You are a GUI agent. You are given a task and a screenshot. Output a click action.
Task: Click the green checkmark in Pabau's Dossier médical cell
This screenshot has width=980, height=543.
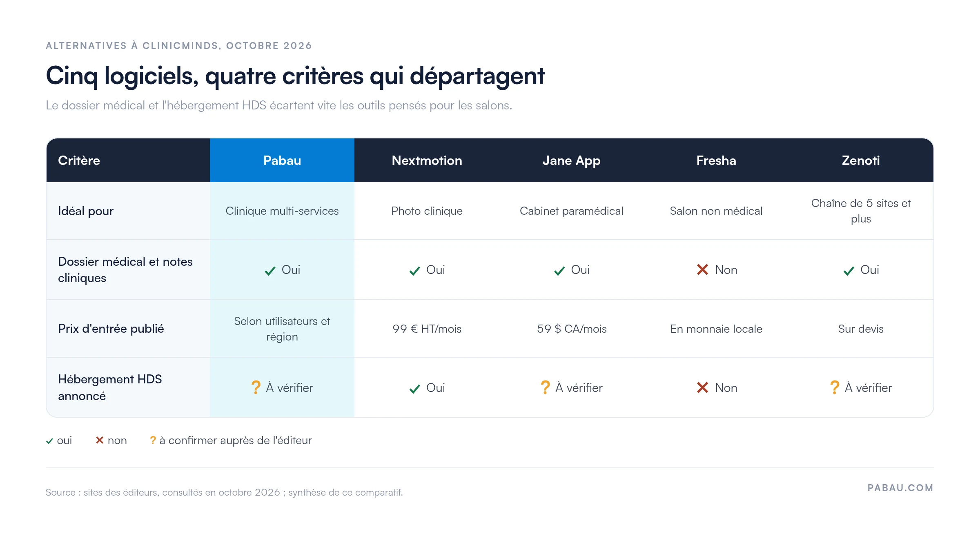(x=270, y=271)
